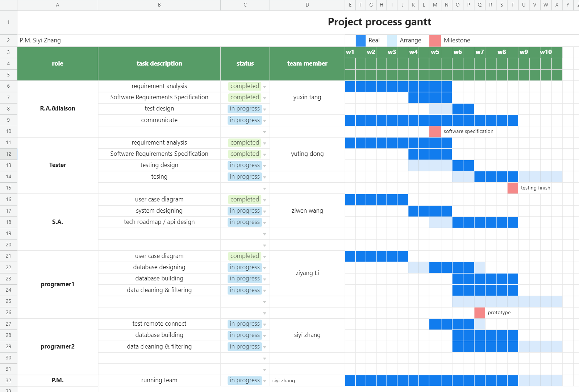Select the testing finish milestone marker
The height and width of the screenshot is (392, 579).
[512, 188]
